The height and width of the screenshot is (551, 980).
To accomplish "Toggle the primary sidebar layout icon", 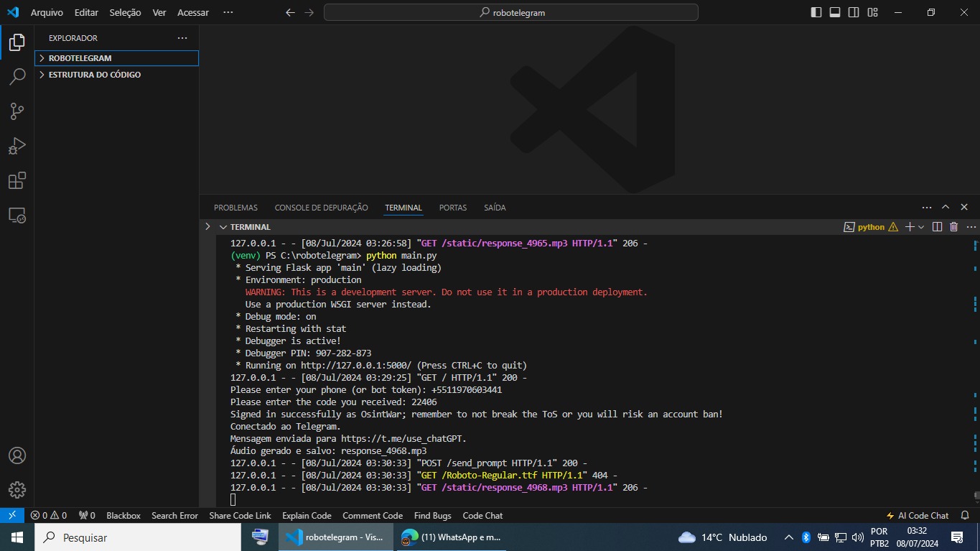I will (x=816, y=12).
